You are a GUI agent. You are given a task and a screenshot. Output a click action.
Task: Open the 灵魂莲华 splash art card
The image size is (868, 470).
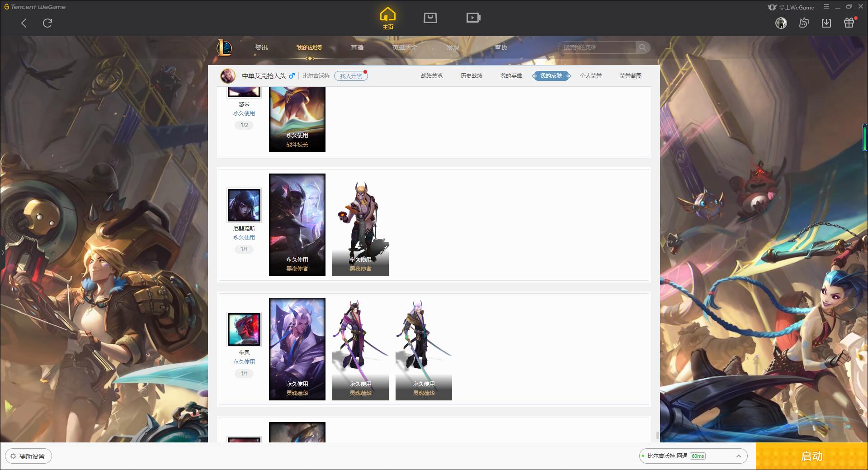click(297, 349)
